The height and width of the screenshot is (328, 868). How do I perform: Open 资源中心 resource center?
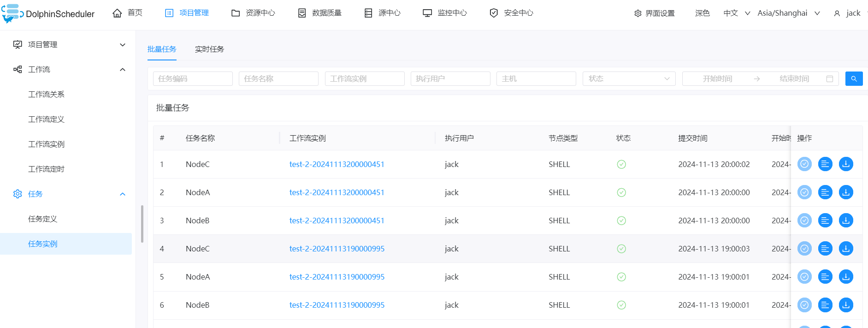coord(253,13)
